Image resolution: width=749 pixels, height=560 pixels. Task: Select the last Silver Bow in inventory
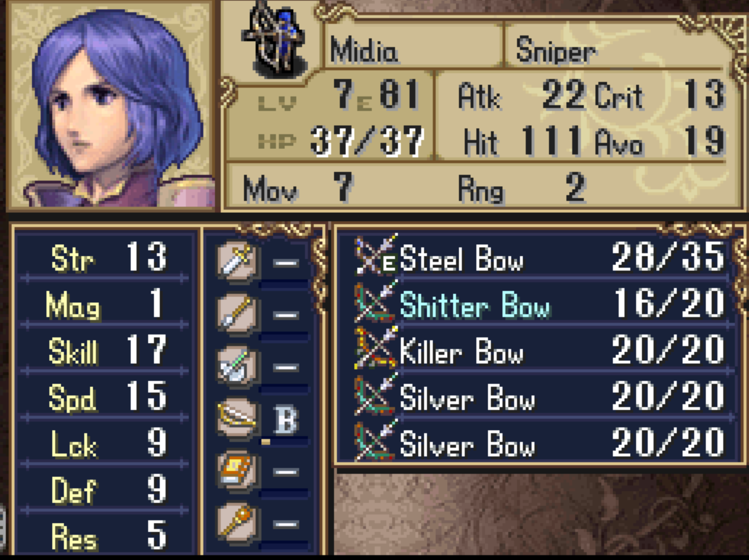(539, 444)
